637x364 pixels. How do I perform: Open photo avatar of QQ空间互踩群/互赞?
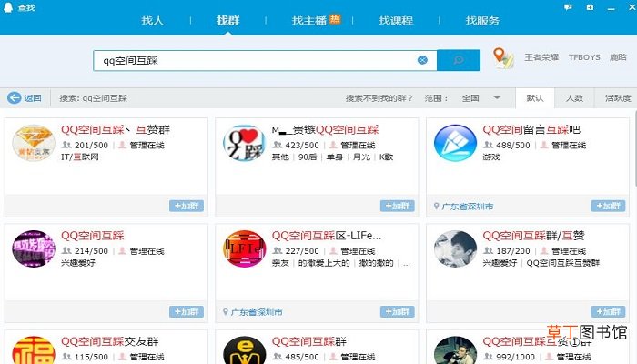455,248
